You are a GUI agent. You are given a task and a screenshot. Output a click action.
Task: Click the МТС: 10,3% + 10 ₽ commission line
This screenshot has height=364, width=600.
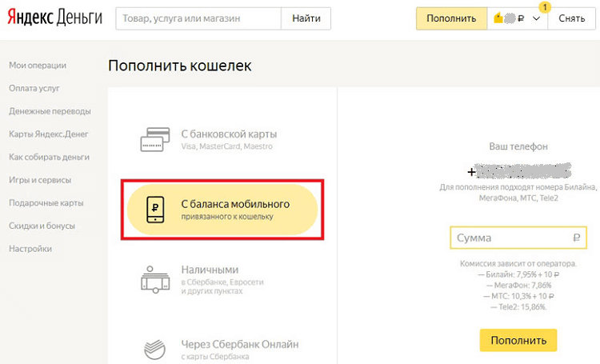(x=518, y=296)
